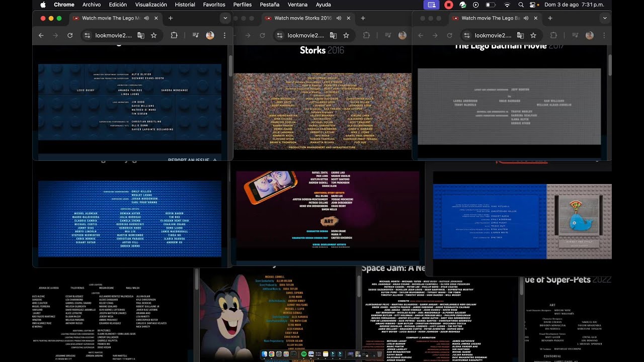Screen dimensions: 644x362
Task: Open Control Center in the menu bar
Action: 533,5
